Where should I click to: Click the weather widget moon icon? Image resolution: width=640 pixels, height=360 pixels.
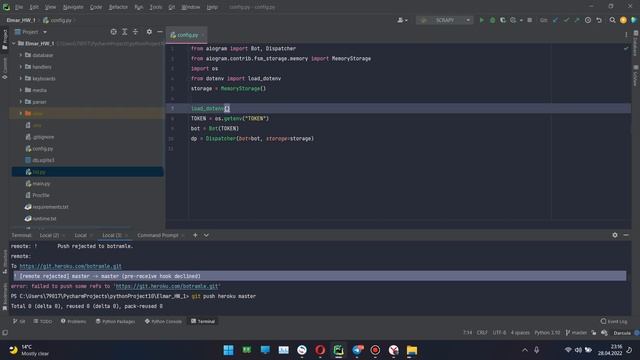click(13, 350)
